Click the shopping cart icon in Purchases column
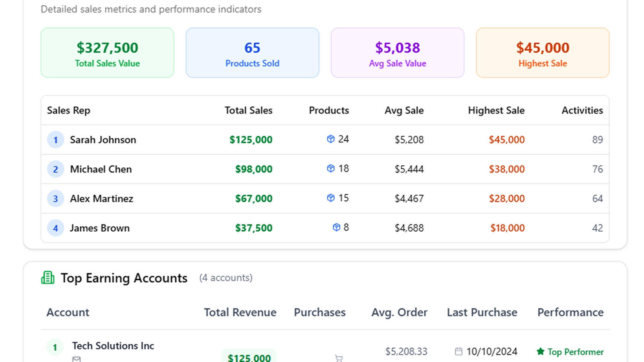 [x=339, y=358]
